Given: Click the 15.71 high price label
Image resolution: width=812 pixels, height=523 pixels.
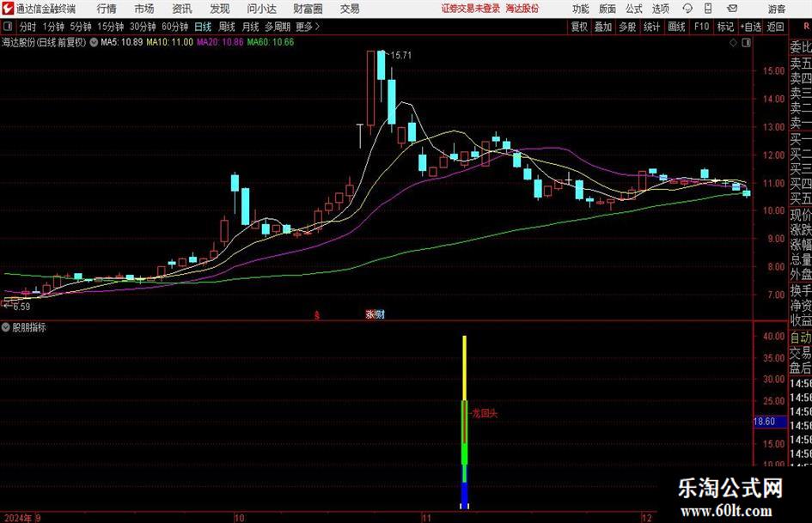Looking at the screenshot, I should tap(400, 56).
